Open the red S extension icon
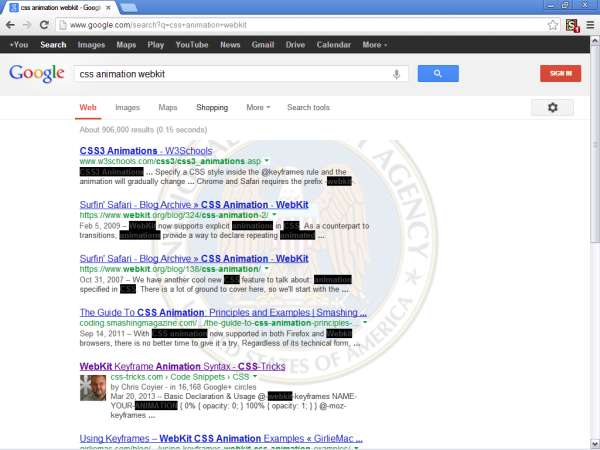 tap(572, 25)
